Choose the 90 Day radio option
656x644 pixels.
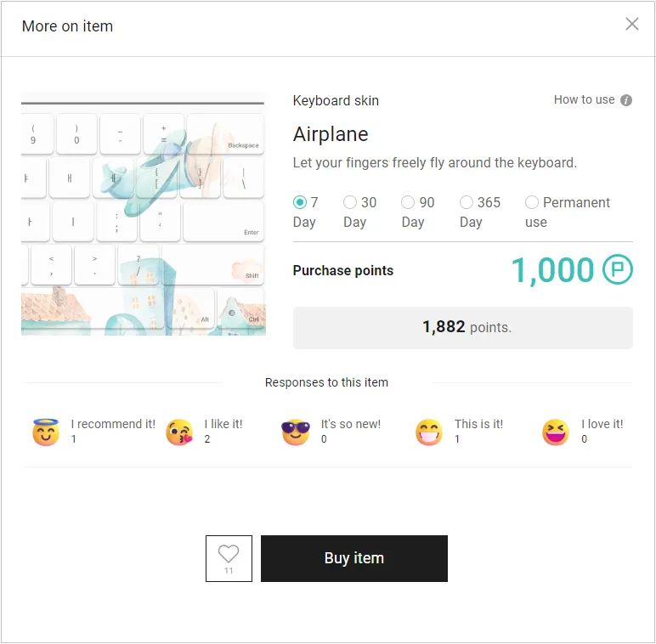coord(408,202)
